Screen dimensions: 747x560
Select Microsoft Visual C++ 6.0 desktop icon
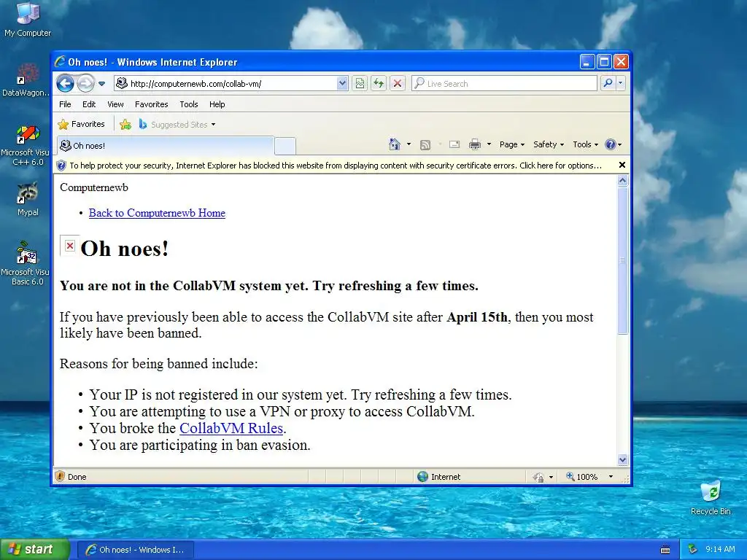[26, 145]
